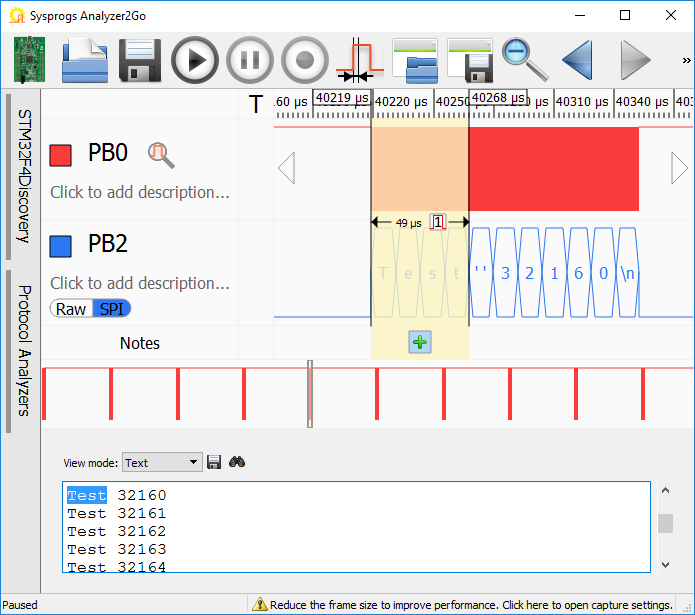This screenshot has width=695, height=615.
Task: Click the PB0 red color swatch
Action: click(60, 155)
